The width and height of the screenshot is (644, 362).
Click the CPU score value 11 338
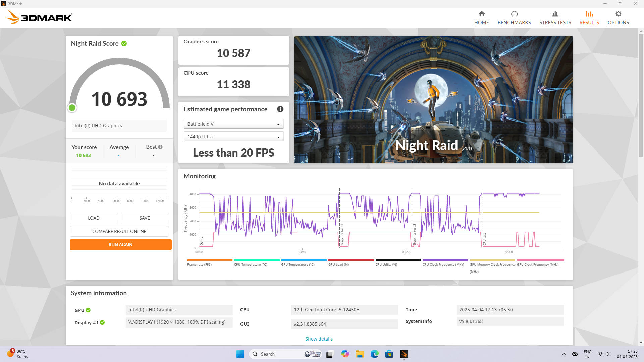click(x=233, y=85)
